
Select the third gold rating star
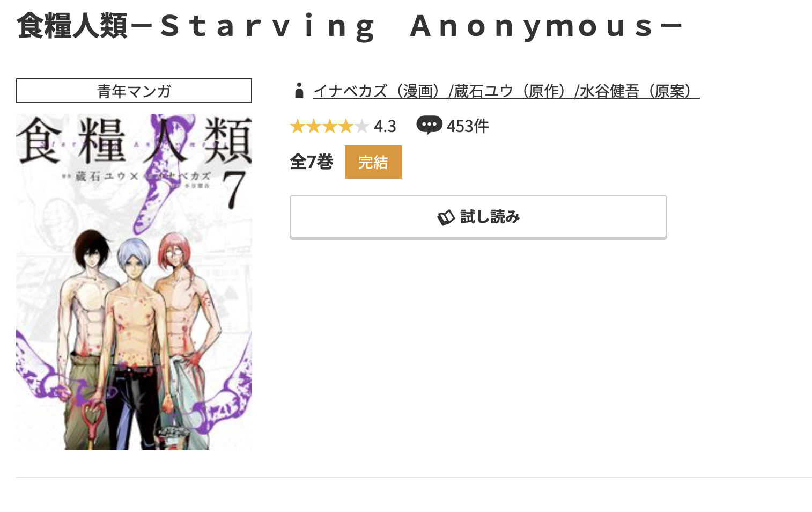(x=330, y=127)
